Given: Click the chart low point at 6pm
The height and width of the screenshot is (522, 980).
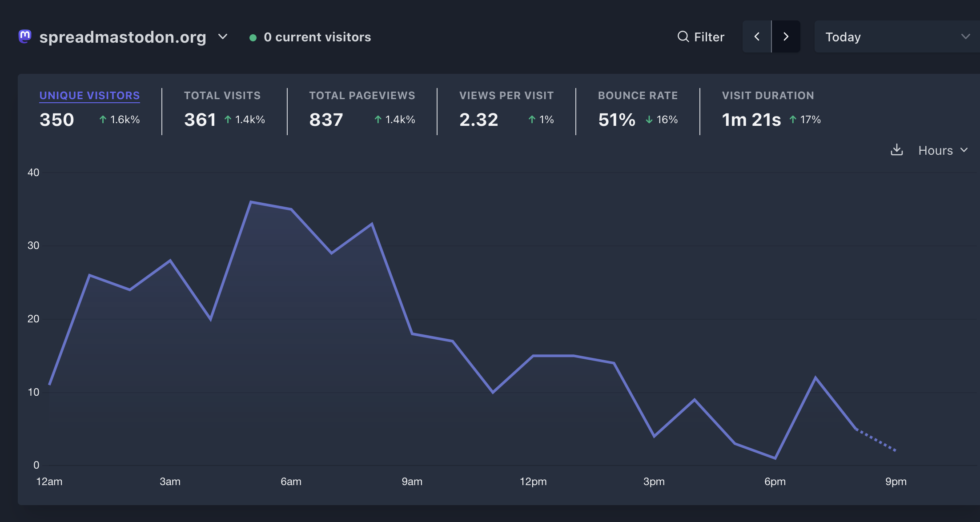Looking at the screenshot, I should coord(775,458).
